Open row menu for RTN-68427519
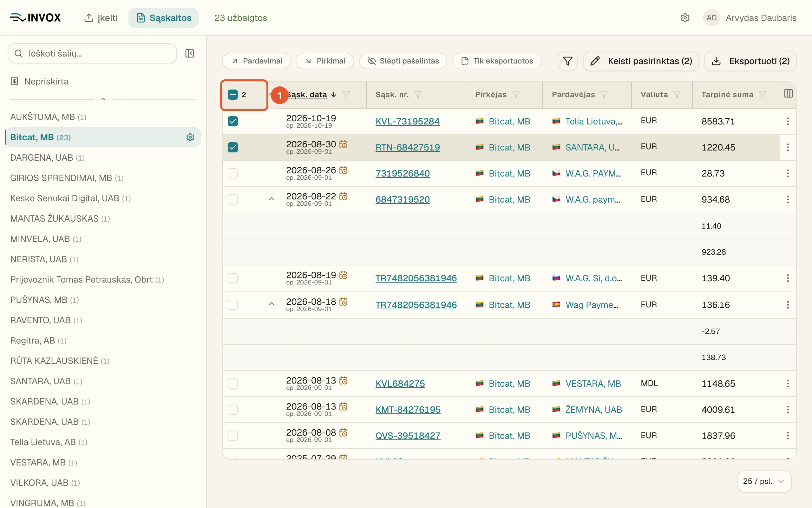This screenshot has width=812, height=508. coord(788,147)
